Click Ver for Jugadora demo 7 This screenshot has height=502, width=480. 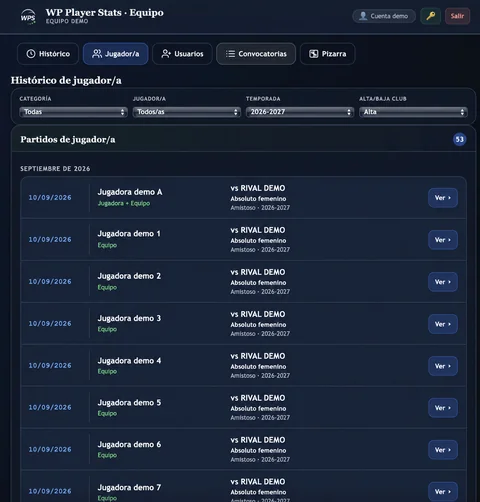443,492
